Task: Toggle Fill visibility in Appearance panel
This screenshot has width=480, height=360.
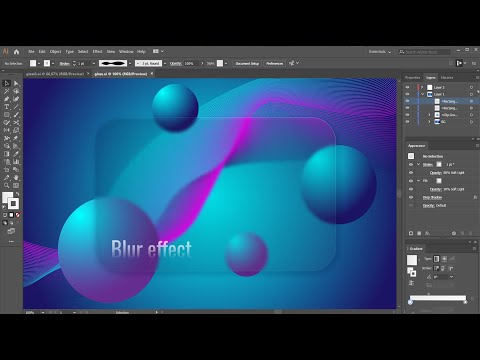Action: tap(411, 181)
